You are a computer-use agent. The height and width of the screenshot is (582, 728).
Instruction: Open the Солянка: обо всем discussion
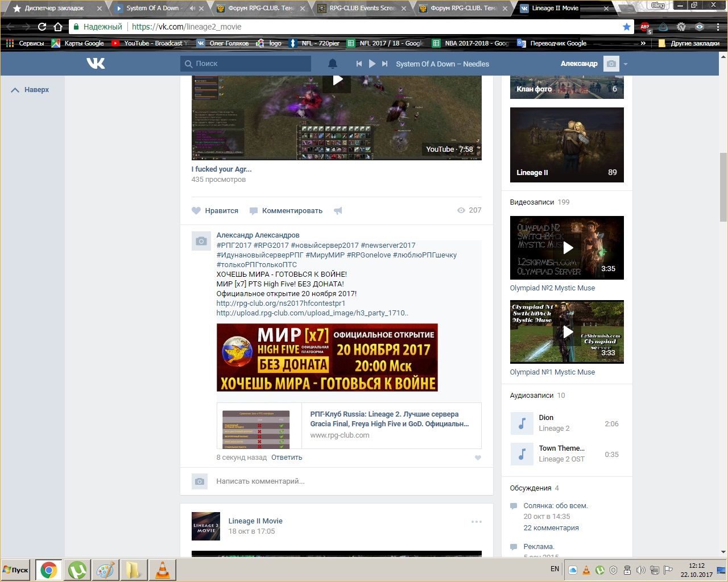556,505
